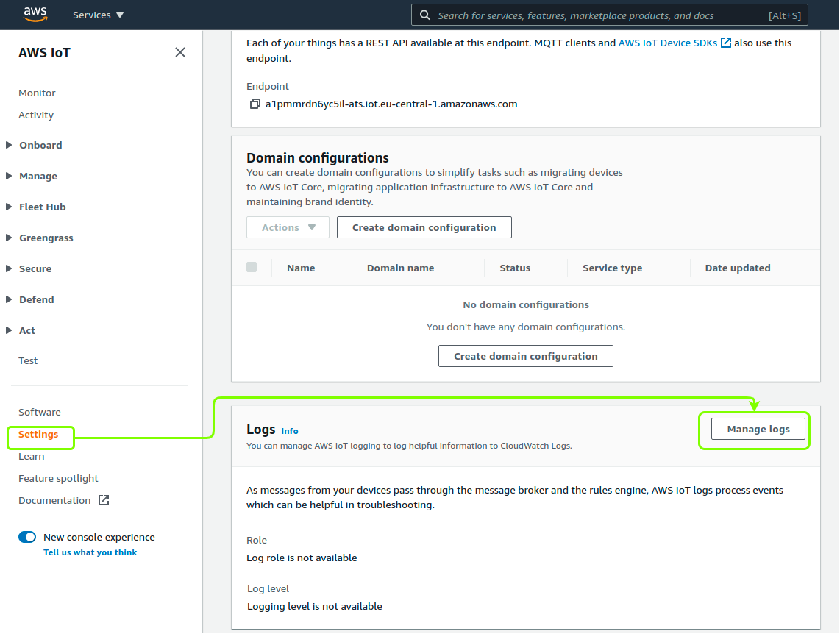Expand the Act section arrow
This screenshot has height=634, width=840.
pyautogui.click(x=9, y=330)
